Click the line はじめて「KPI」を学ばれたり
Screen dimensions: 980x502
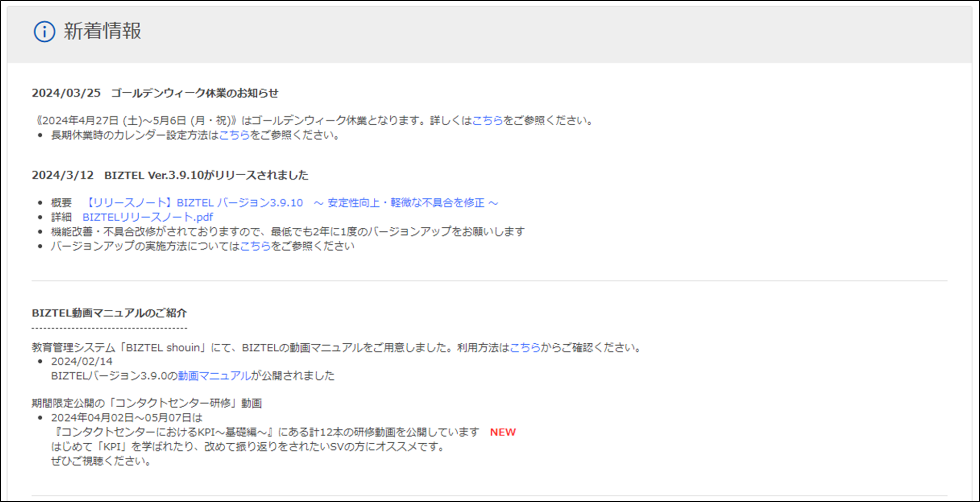pos(249,446)
